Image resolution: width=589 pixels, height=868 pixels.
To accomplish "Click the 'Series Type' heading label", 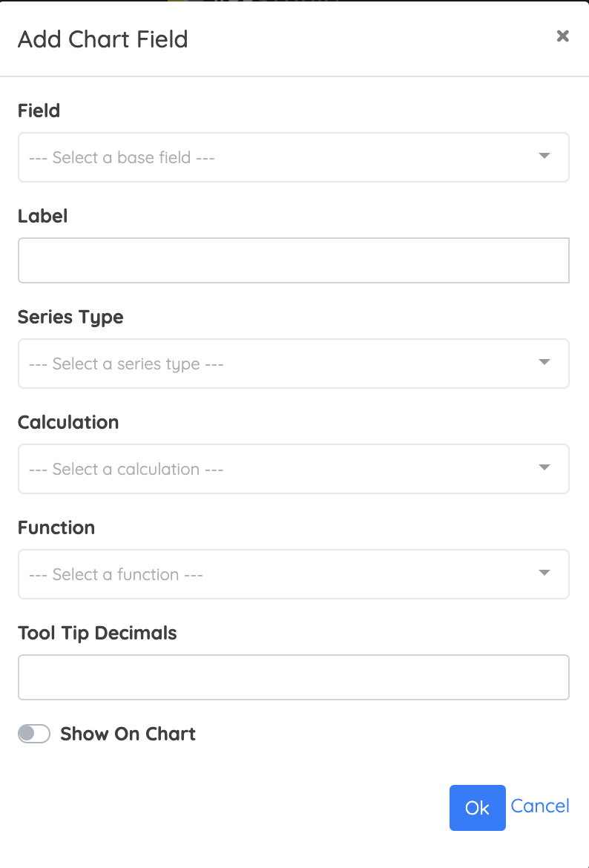I will tap(70, 318).
